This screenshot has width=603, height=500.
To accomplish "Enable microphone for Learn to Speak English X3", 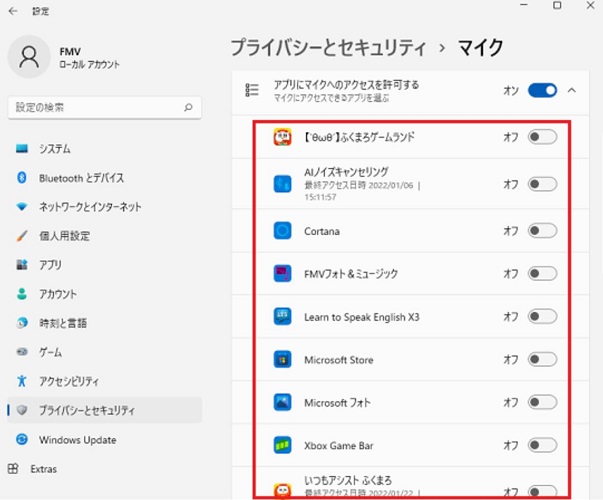I will tap(542, 317).
